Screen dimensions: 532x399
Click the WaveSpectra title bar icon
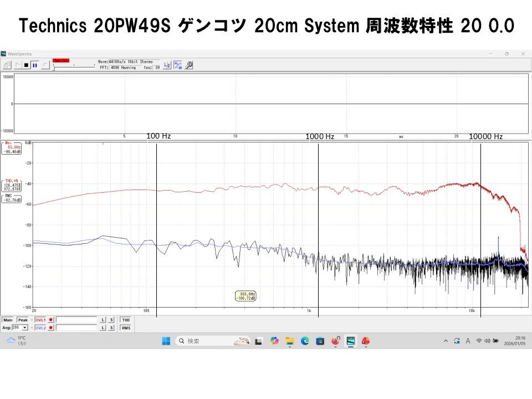(x=3, y=54)
